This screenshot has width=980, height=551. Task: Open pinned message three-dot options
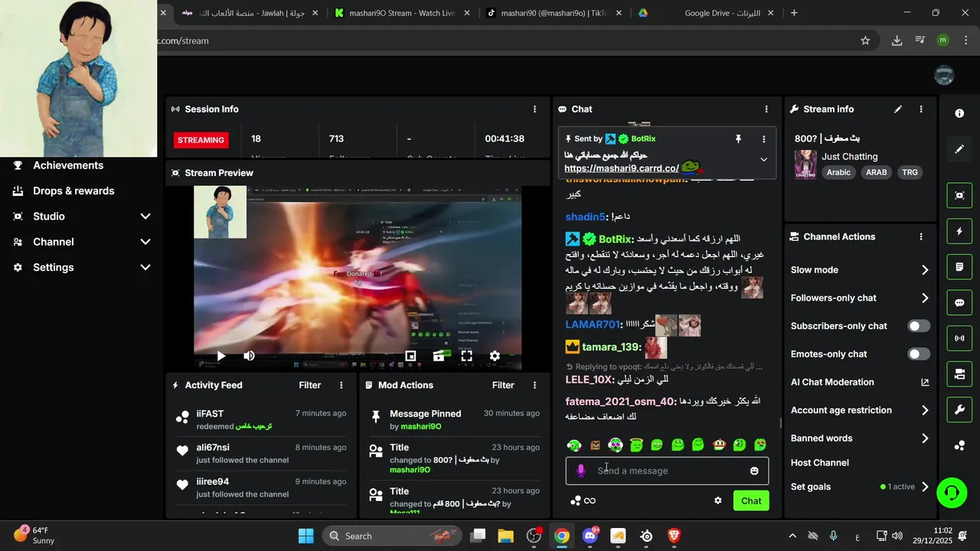763,139
